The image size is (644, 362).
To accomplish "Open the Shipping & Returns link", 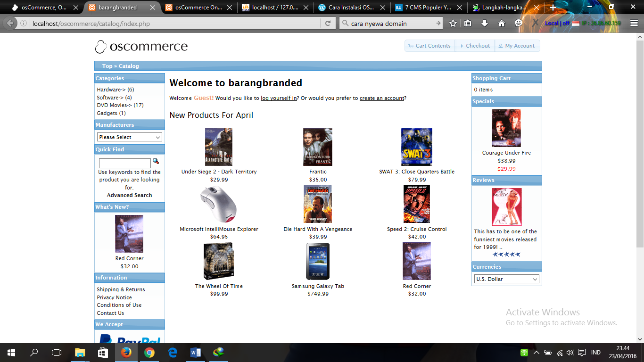I will click(121, 289).
